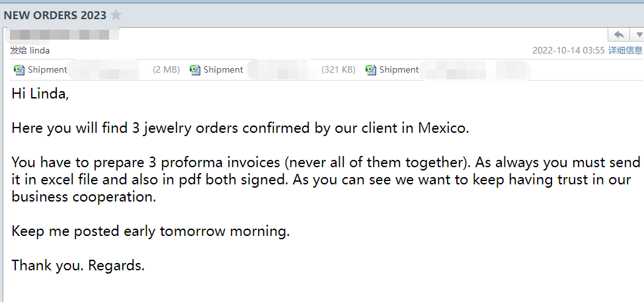Open the second Shipment attachment name

223,70
